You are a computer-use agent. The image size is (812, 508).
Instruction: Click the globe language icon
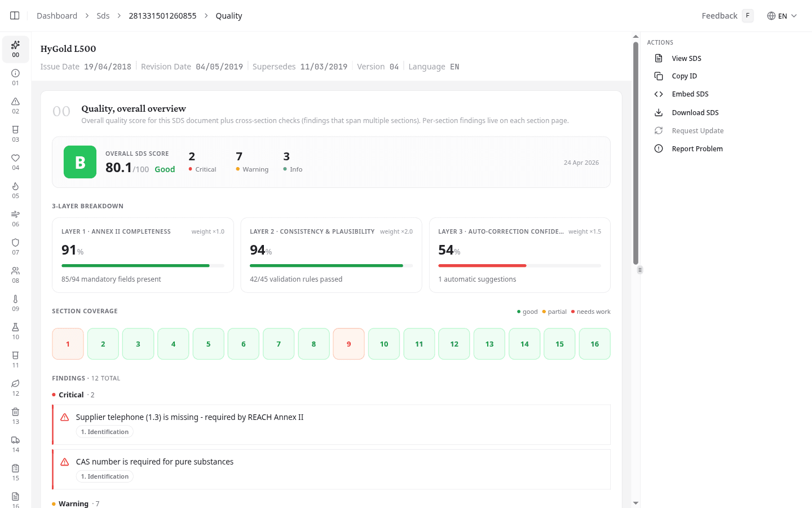(x=771, y=16)
